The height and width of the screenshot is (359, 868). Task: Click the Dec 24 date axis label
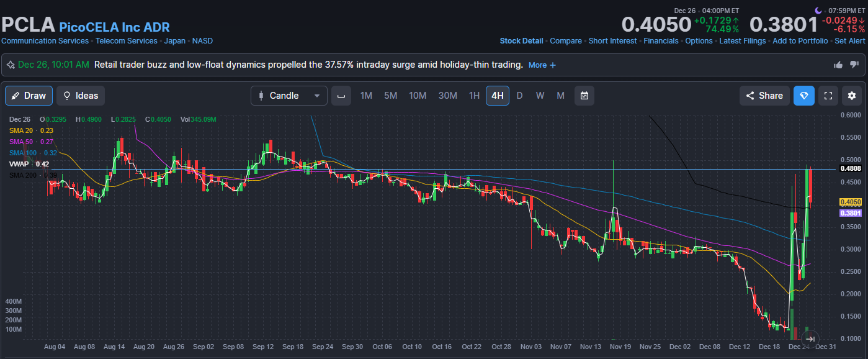pos(799,347)
